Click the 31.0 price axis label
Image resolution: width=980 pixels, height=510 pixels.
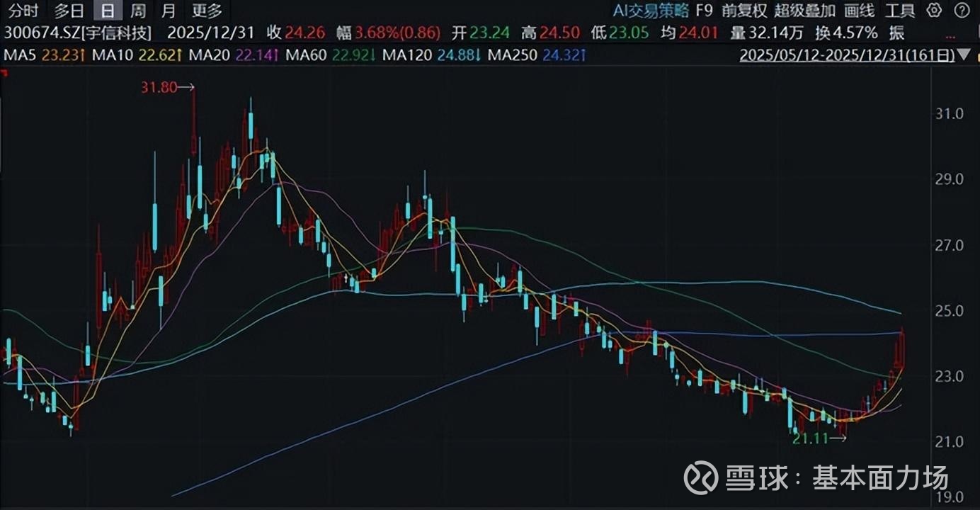950,113
